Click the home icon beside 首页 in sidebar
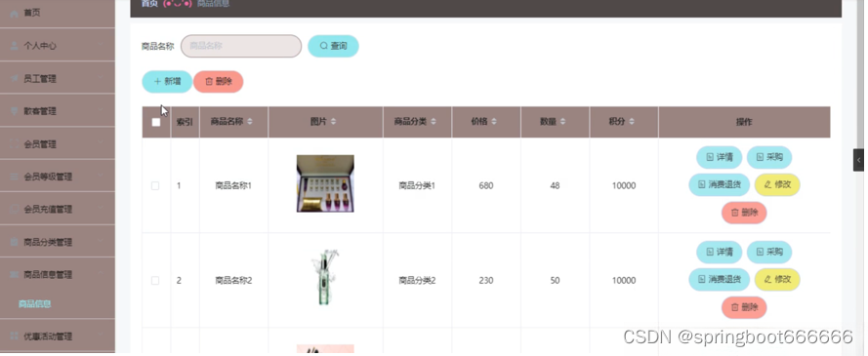868x356 pixels. click(x=14, y=14)
